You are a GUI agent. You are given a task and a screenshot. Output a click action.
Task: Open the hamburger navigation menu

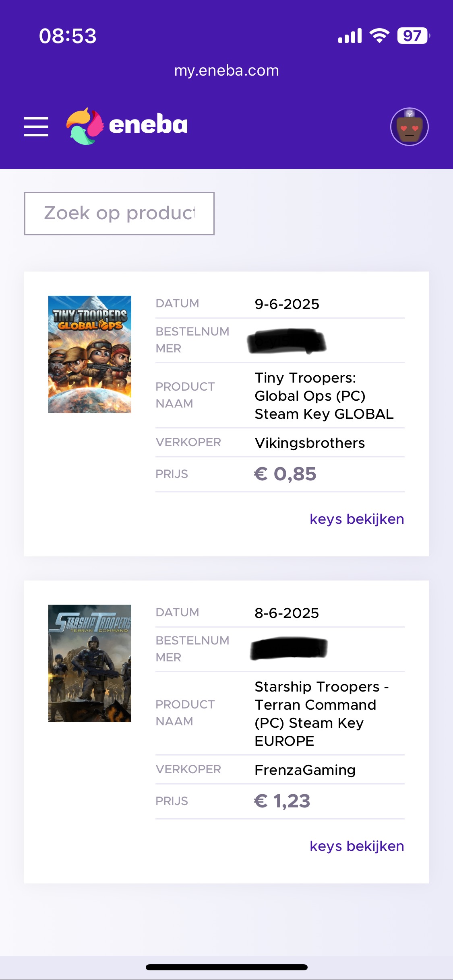click(36, 127)
